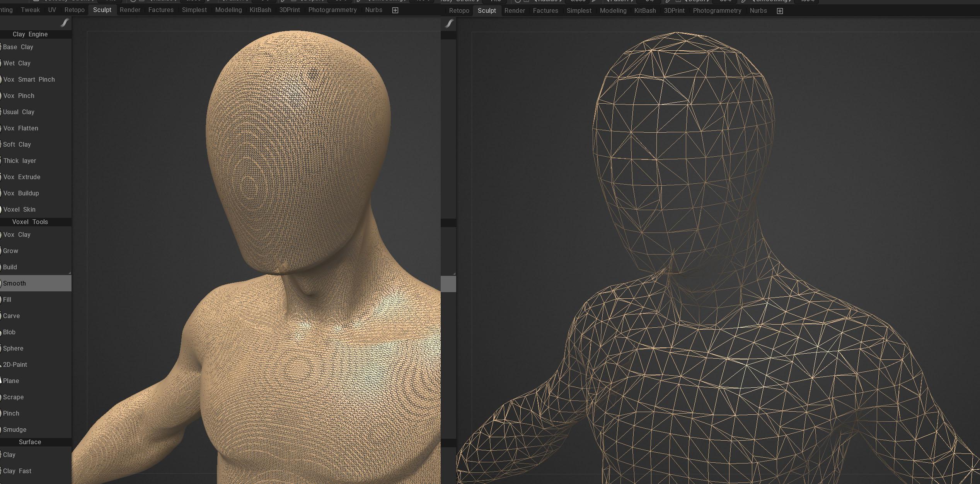Click the Vox Flatten entry

pos(20,128)
